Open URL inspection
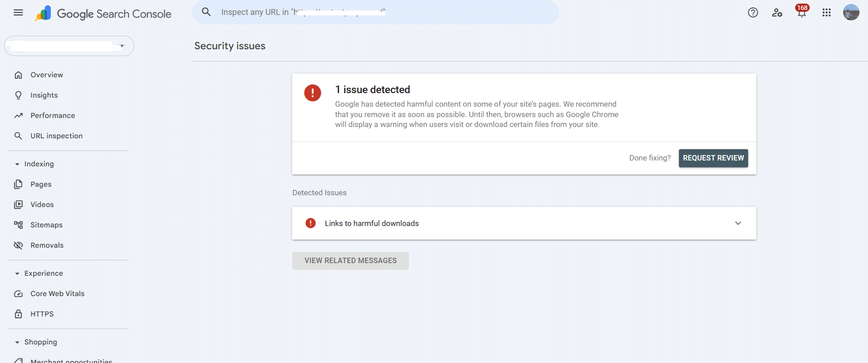 click(x=57, y=136)
